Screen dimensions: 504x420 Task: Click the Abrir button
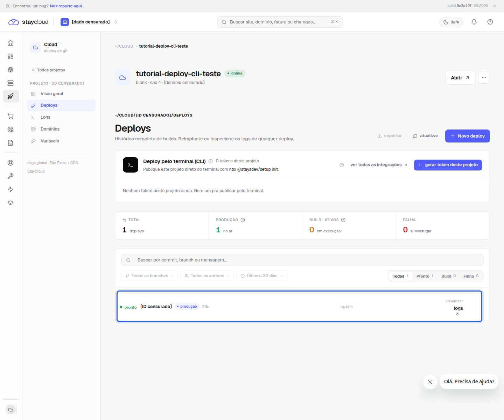click(x=460, y=78)
